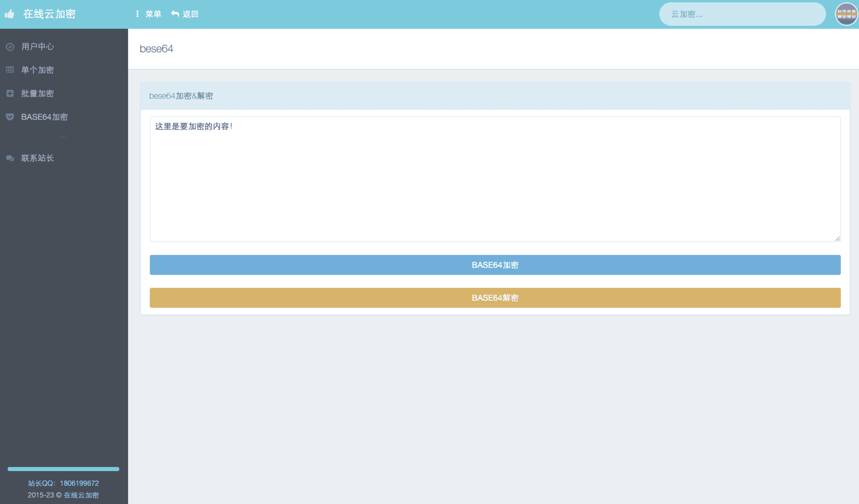Click the thumbs-up logo icon
859x504 pixels.
point(9,14)
